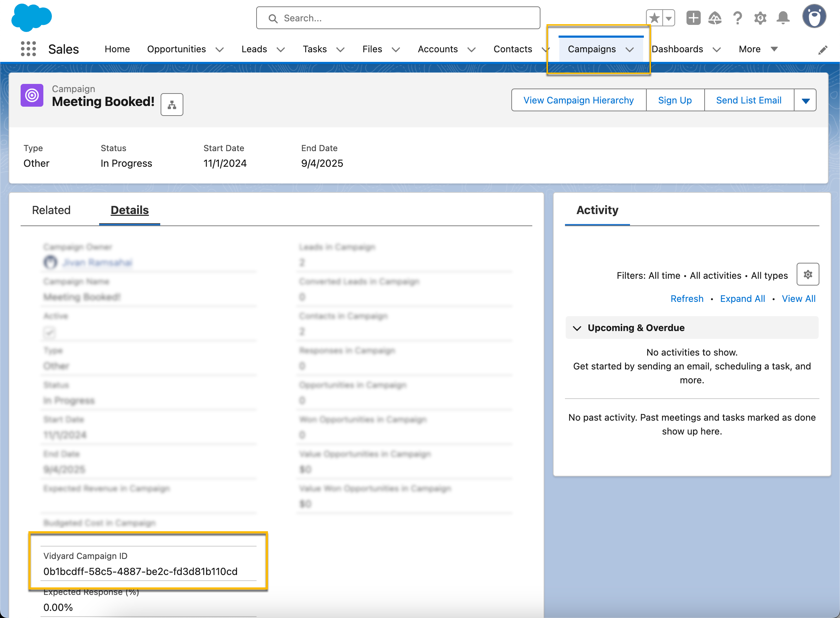Open the Dashboards tab

[x=677, y=49]
